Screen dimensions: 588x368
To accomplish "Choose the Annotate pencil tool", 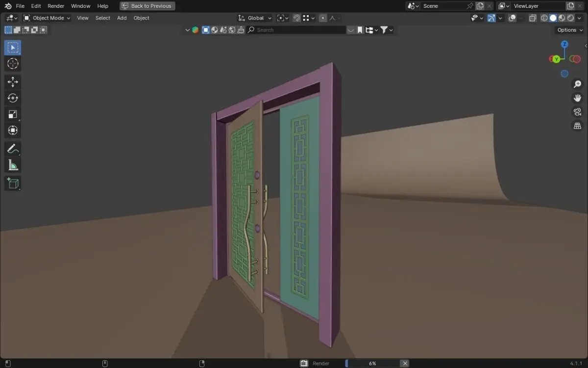I will click(x=13, y=149).
